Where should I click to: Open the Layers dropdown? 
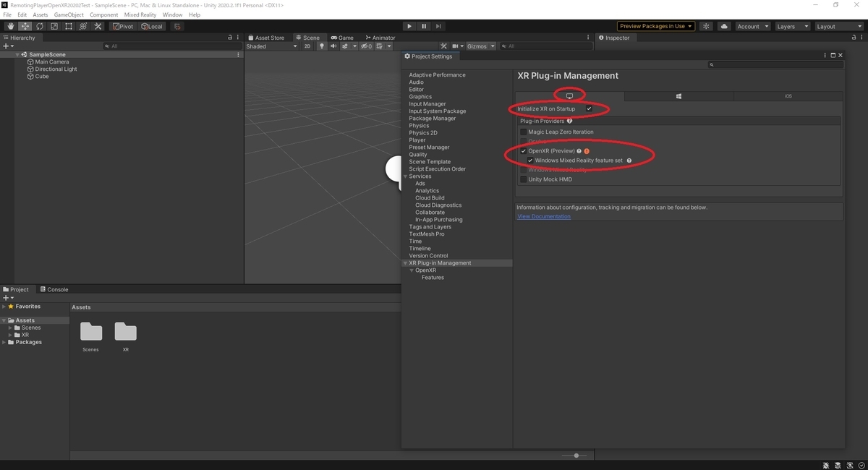[792, 26]
